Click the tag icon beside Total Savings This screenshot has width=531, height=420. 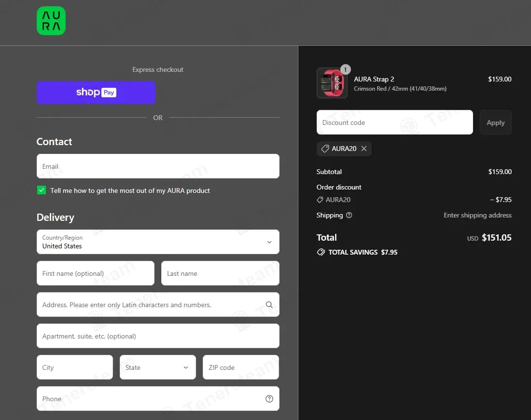click(x=321, y=252)
